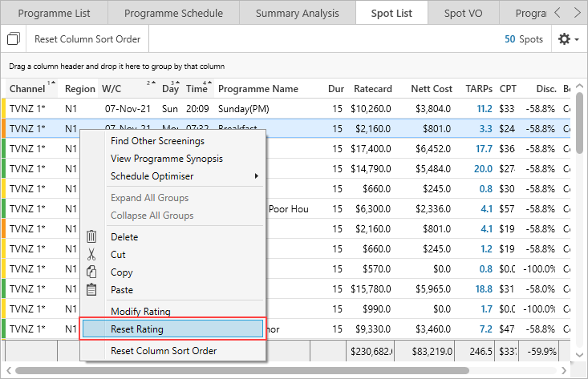Image resolution: width=588 pixels, height=379 pixels.
Task: Expand the Schedule Optimiser submenu arrow
Action: [x=257, y=176]
